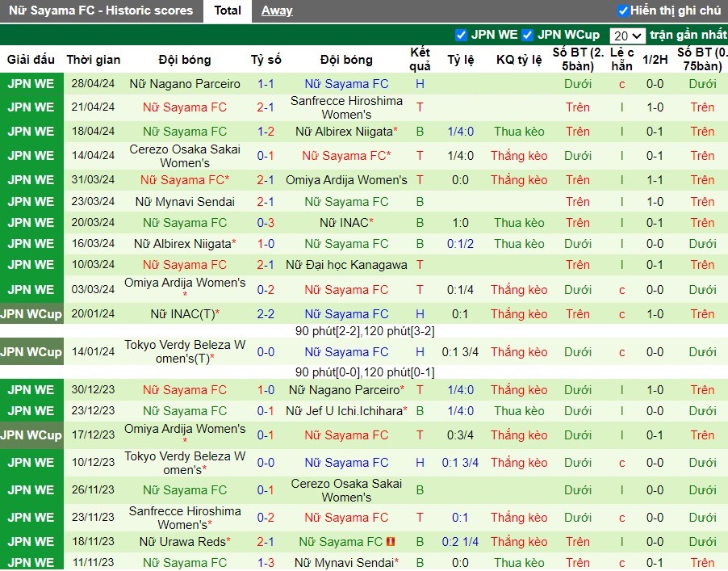
Task: Click the 1-2 score on 18/04/24
Action: coord(266,132)
